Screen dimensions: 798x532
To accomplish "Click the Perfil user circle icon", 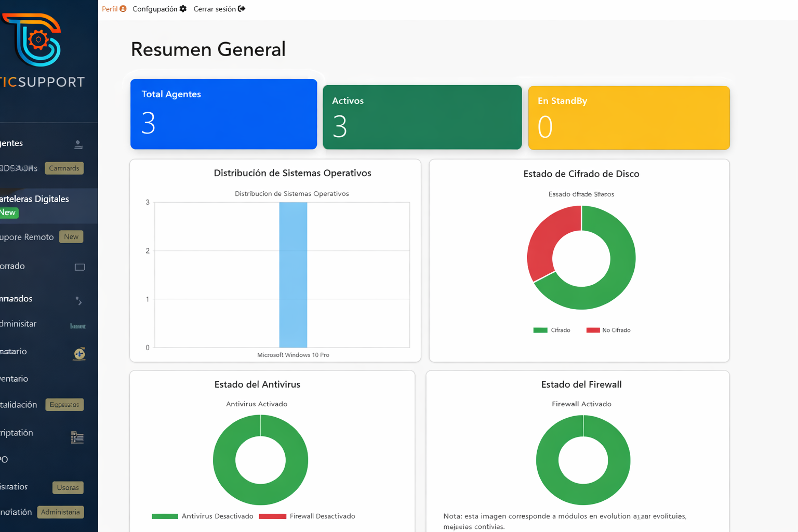I will 123,9.
